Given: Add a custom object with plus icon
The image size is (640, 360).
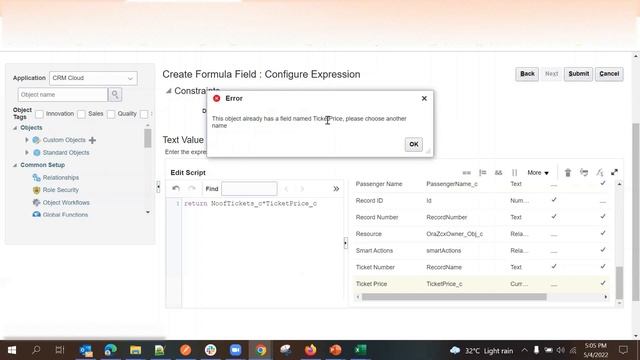Looking at the screenshot, I should pos(92,140).
